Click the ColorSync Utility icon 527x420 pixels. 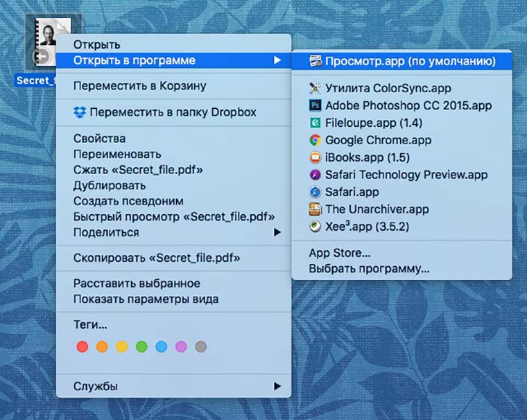(x=316, y=88)
